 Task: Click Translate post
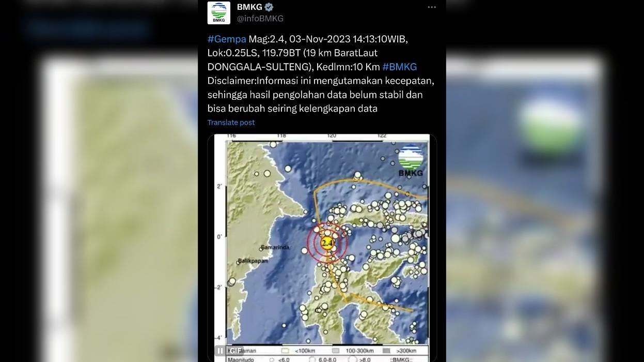(231, 123)
